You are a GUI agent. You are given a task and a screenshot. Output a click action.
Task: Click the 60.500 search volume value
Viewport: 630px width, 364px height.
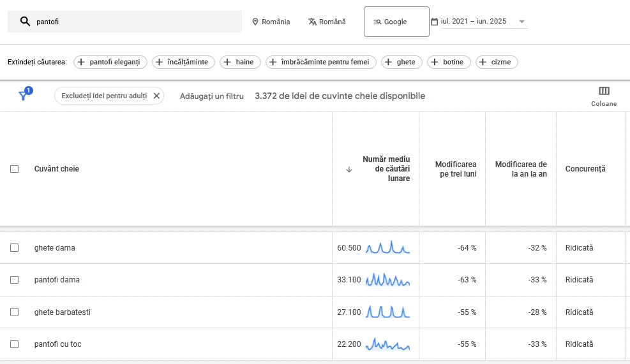(x=349, y=247)
